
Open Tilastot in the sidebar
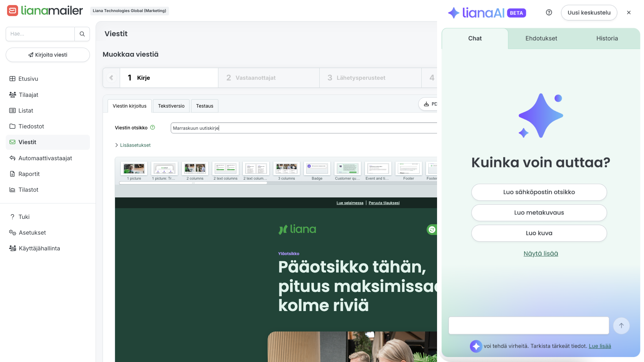[29, 190]
